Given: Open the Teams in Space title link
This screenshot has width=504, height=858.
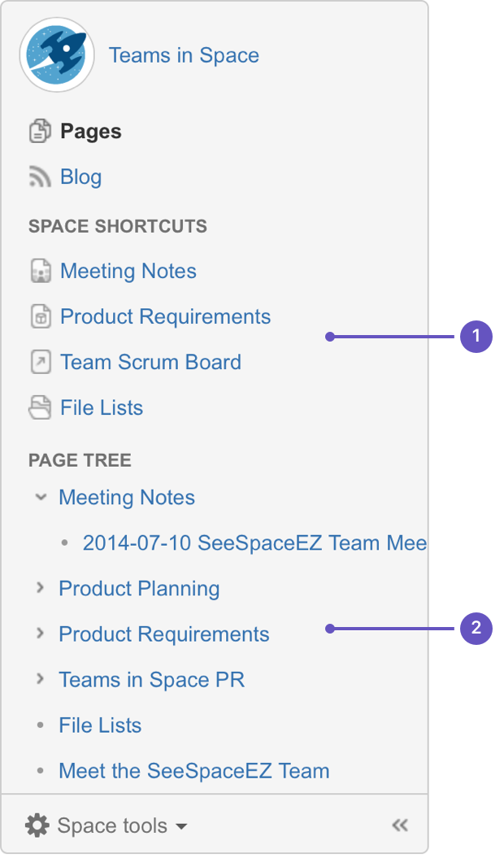Looking at the screenshot, I should coord(184,55).
